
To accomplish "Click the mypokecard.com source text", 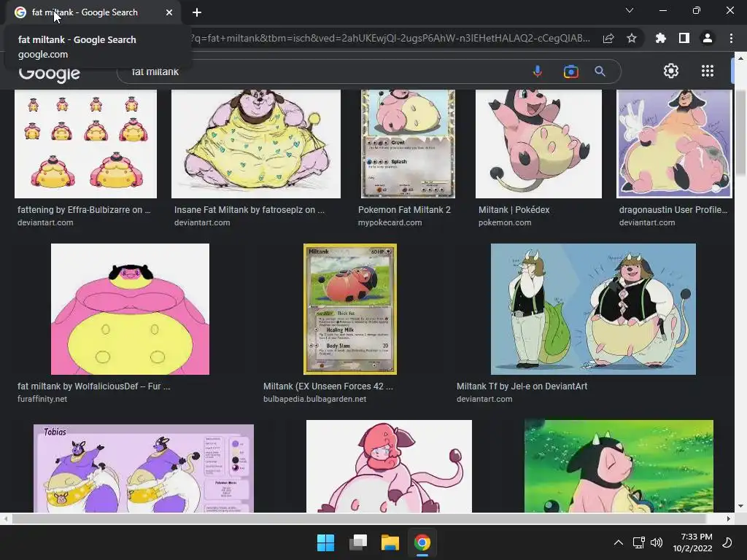I will click(x=390, y=222).
